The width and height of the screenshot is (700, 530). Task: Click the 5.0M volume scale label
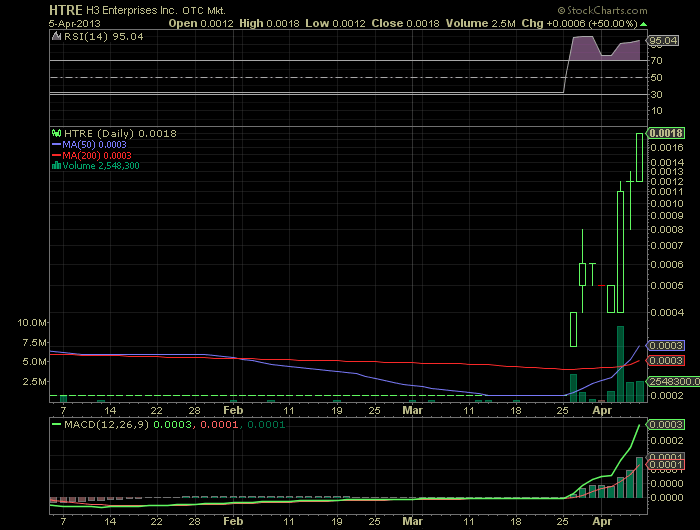click(x=34, y=362)
